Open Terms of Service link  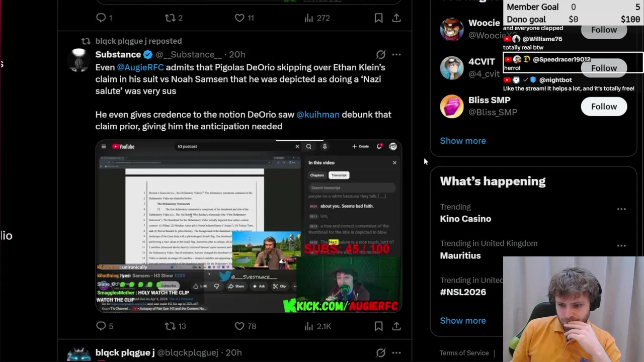(x=464, y=353)
